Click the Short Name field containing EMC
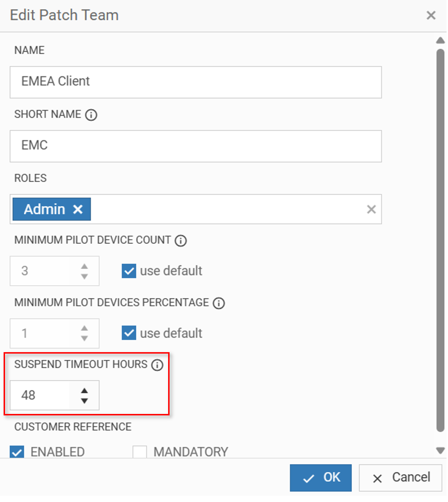Screen dimensions: 448x502 pyautogui.click(x=195, y=146)
